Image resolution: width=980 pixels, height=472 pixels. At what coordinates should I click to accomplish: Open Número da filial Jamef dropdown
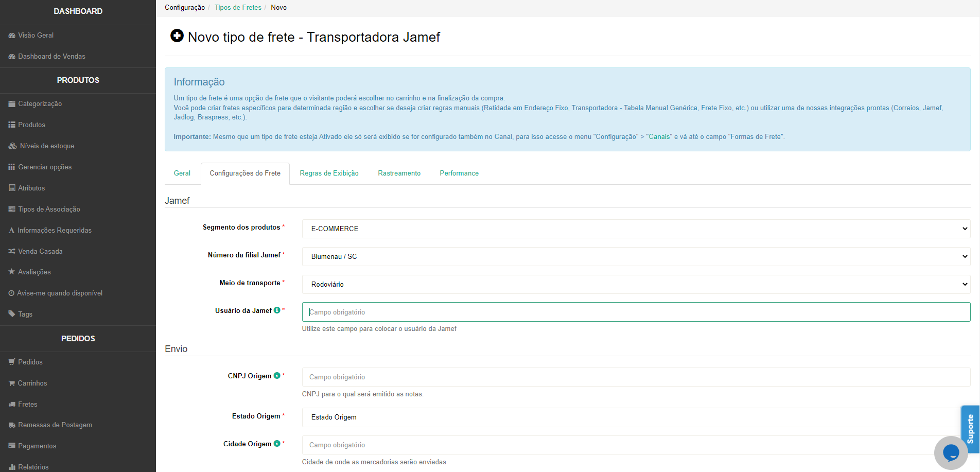(x=636, y=256)
